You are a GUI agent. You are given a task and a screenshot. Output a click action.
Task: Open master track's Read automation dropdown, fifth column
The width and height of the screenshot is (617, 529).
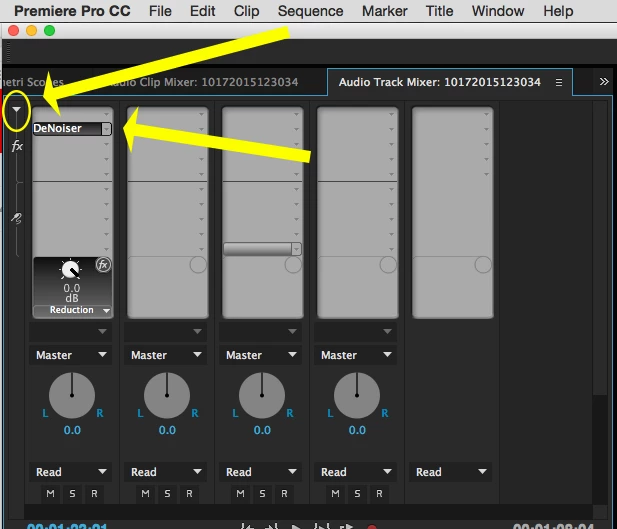tap(451, 472)
